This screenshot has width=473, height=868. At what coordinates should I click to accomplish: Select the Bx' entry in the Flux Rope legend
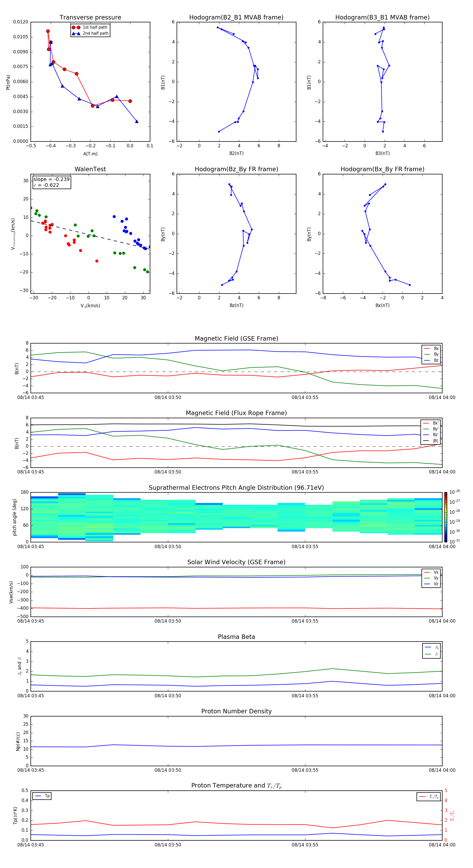[x=431, y=423]
